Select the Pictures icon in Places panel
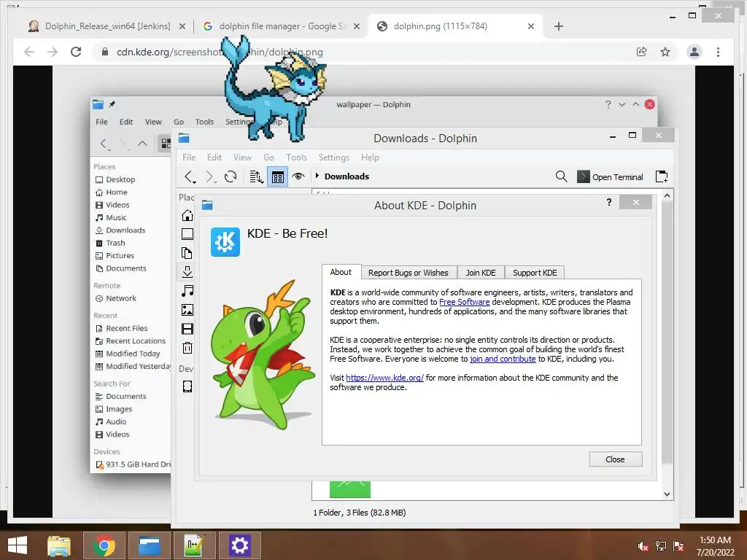 [x=187, y=310]
